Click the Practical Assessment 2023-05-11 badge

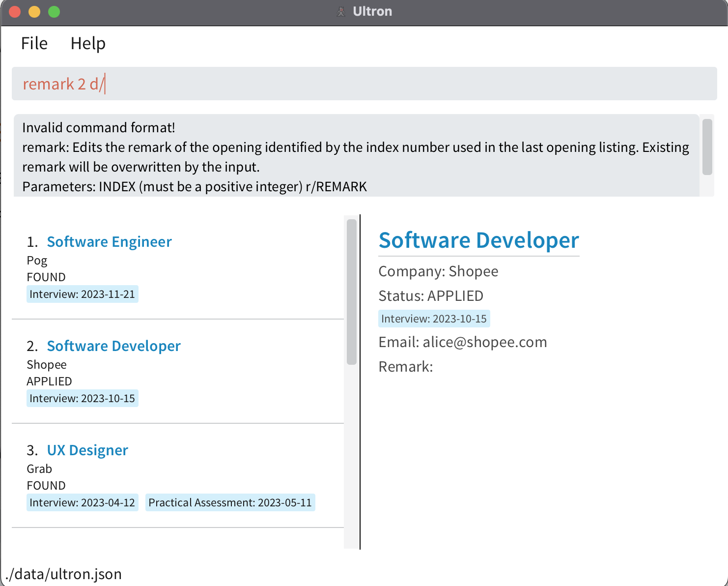coord(230,502)
